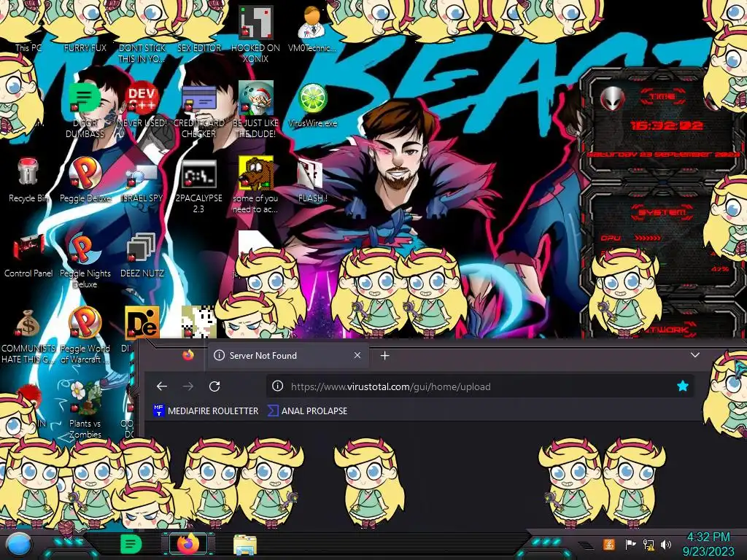Viewport: 747px width, 560px height.
Task: Open the FLASH ! desktop icon
Action: click(312, 181)
